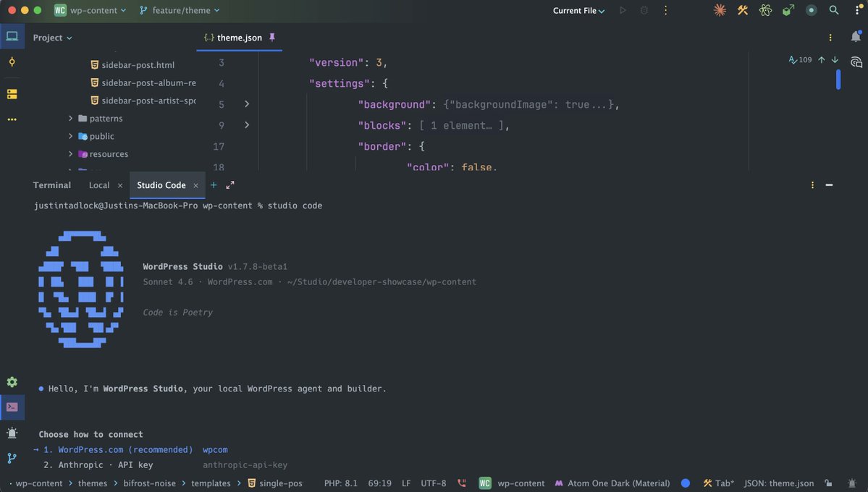868x492 pixels.
Task: Click JSON: theme.json schema widget
Action: click(779, 483)
